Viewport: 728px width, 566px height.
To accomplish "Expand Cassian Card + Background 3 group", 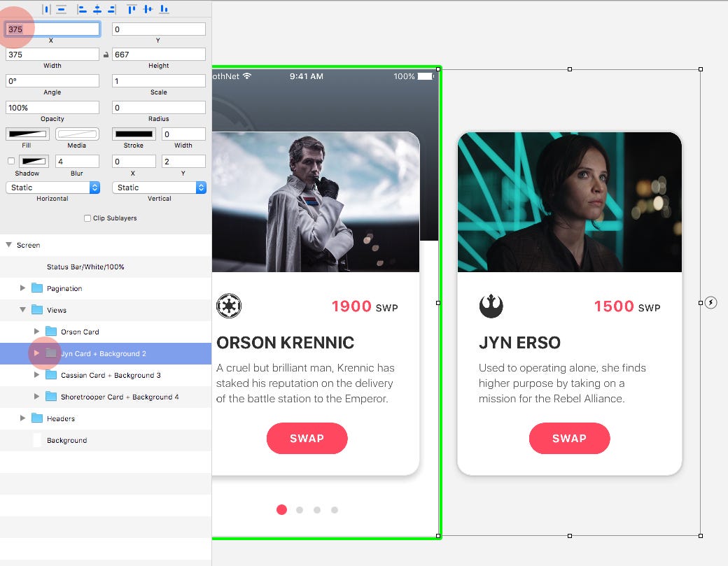I will [x=36, y=375].
